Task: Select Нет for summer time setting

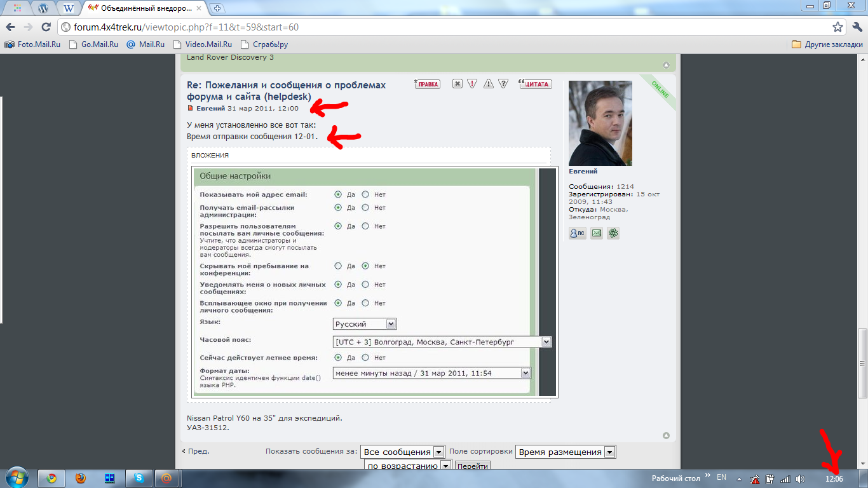Action: point(365,358)
